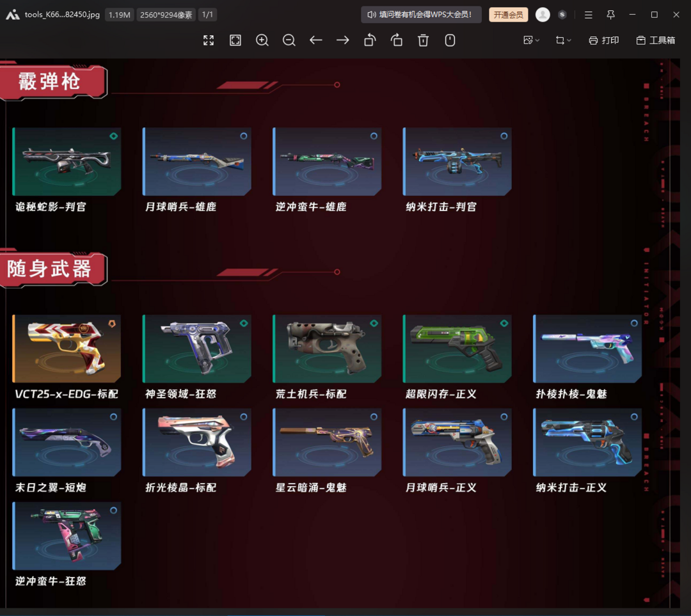Minimize the picture viewer window
This screenshot has height=616, width=691.
pos(632,15)
